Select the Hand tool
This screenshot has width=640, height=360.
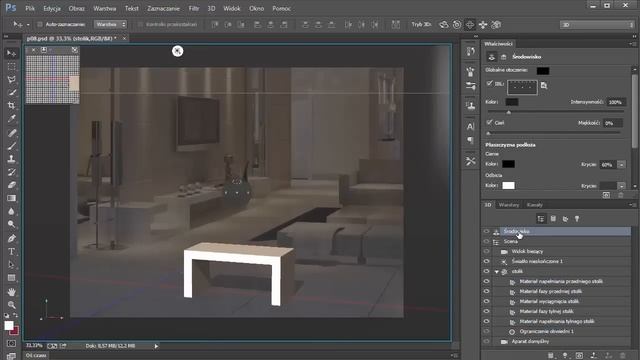point(11,291)
